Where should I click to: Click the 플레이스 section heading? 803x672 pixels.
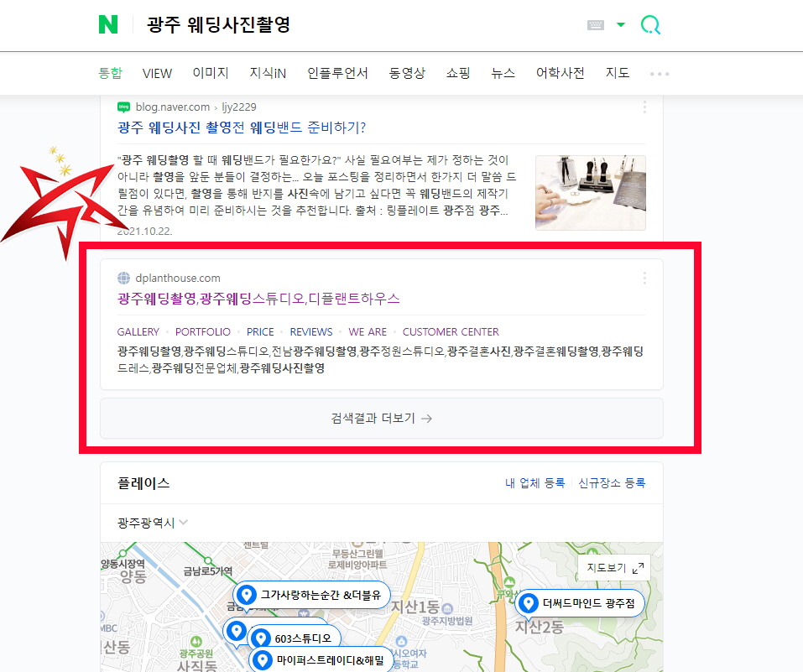pos(143,483)
